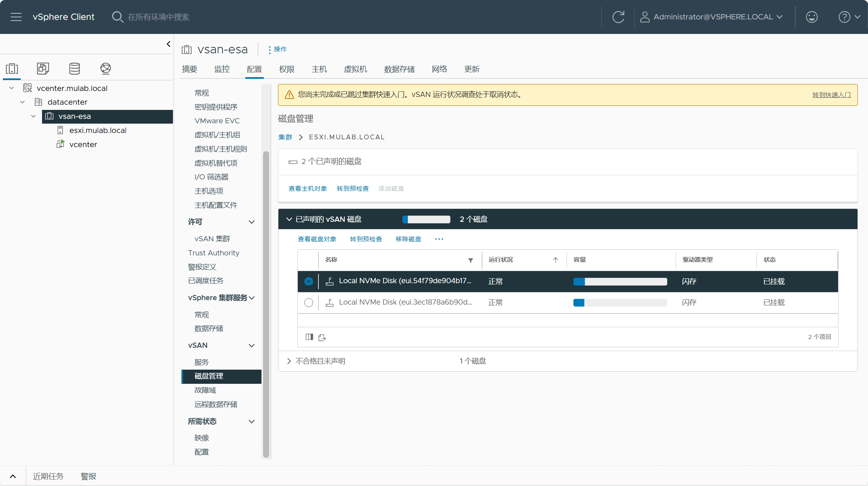Collapse the 许可 section
Screen dimensions: 868x486
251,222
